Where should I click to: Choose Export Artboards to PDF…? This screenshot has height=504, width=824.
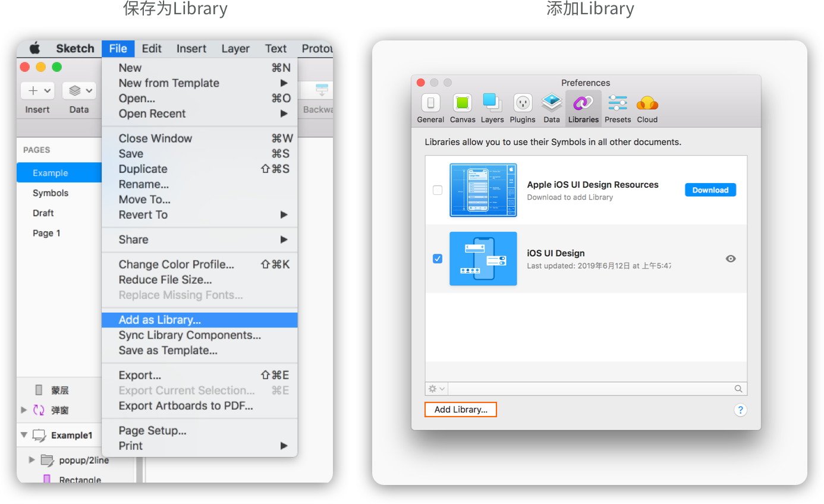tap(200, 406)
